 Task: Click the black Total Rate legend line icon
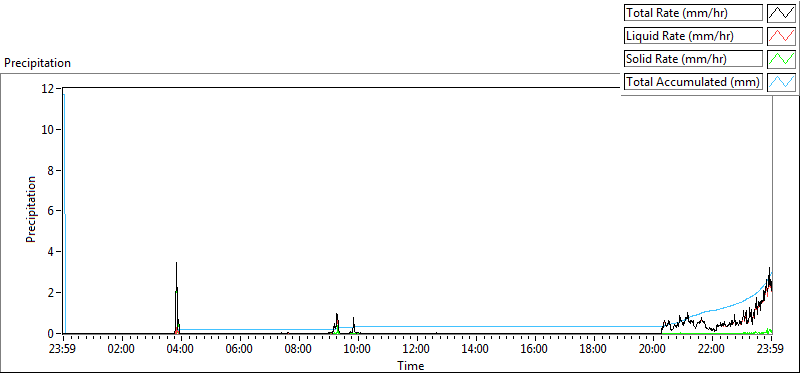tap(782, 13)
